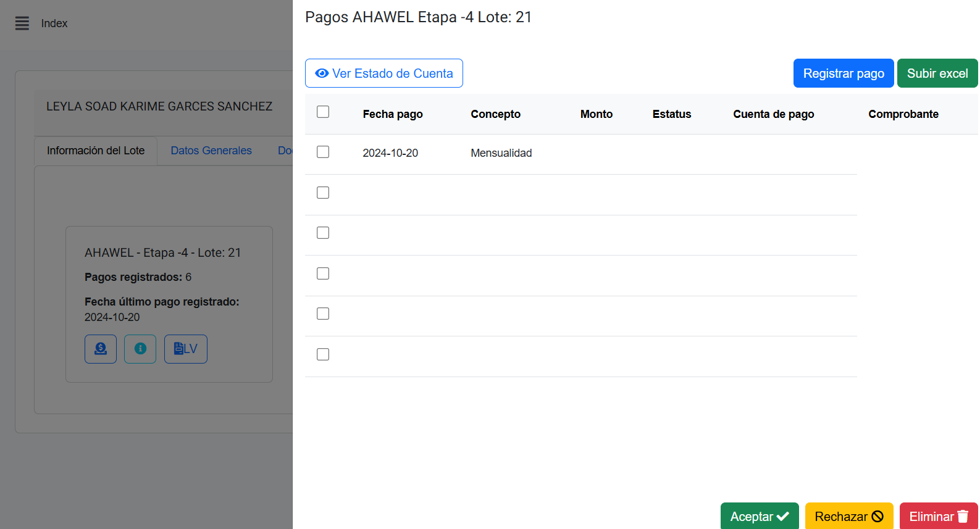
Task: Click the Fecha pago column header
Action: coord(393,114)
